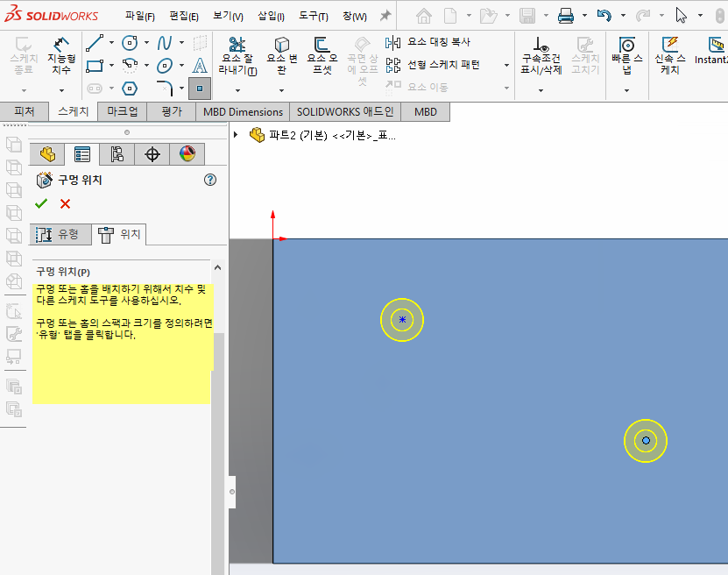Confirm hole position with green checkmark
The width and height of the screenshot is (728, 575).
41,203
